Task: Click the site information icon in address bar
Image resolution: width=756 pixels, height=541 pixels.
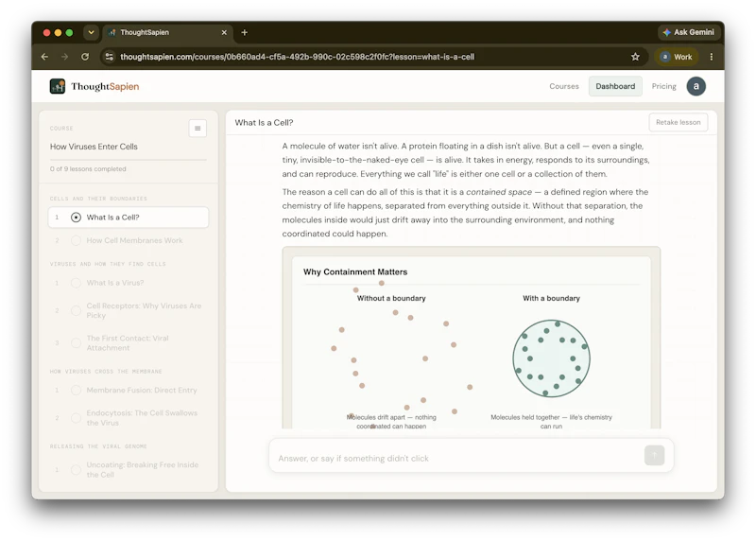Action: point(110,57)
